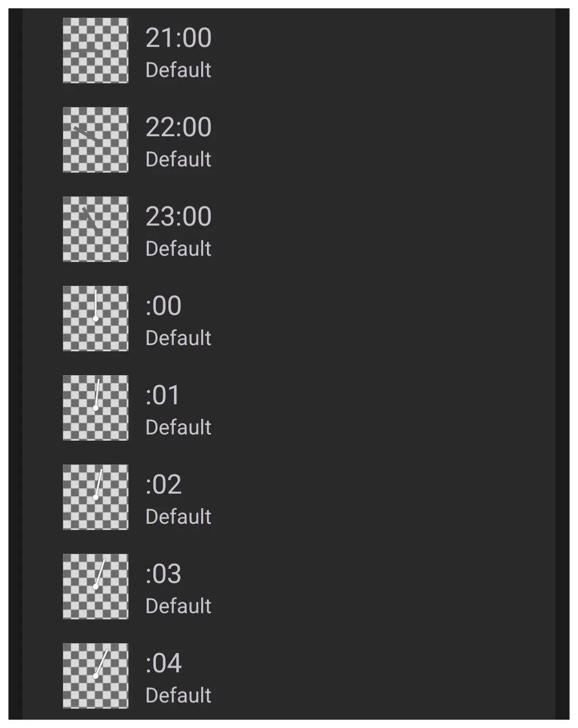This screenshot has width=578, height=728.
Task: Choose the :03 minute hand thumbnail
Action: click(96, 587)
